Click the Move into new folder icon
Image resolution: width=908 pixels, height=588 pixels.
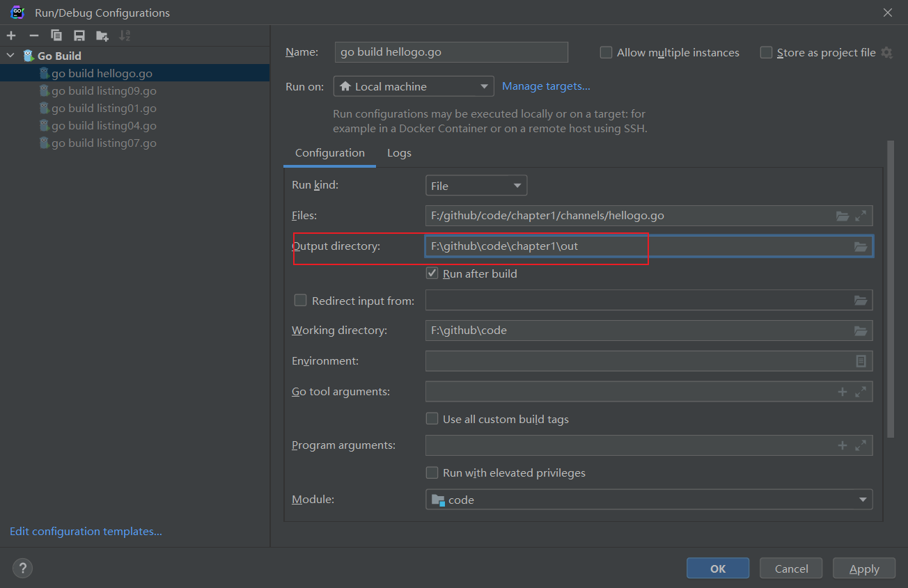pyautogui.click(x=102, y=35)
